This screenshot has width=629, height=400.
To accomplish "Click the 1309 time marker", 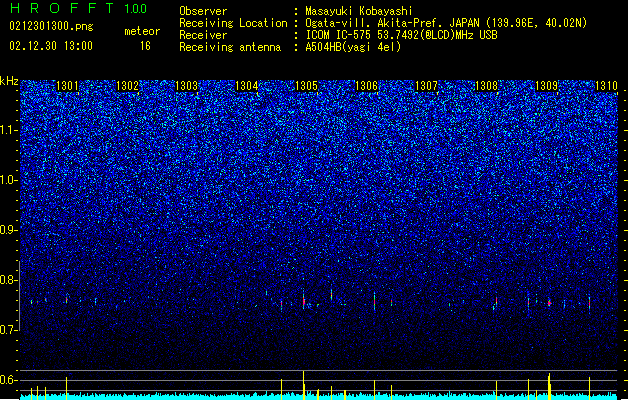I will coord(546,86).
